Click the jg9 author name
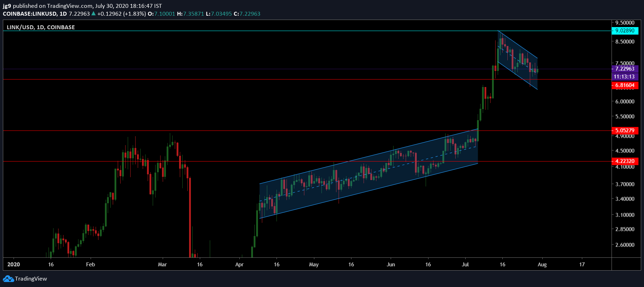Image resolution: width=644 pixels, height=287 pixels. 7,6
